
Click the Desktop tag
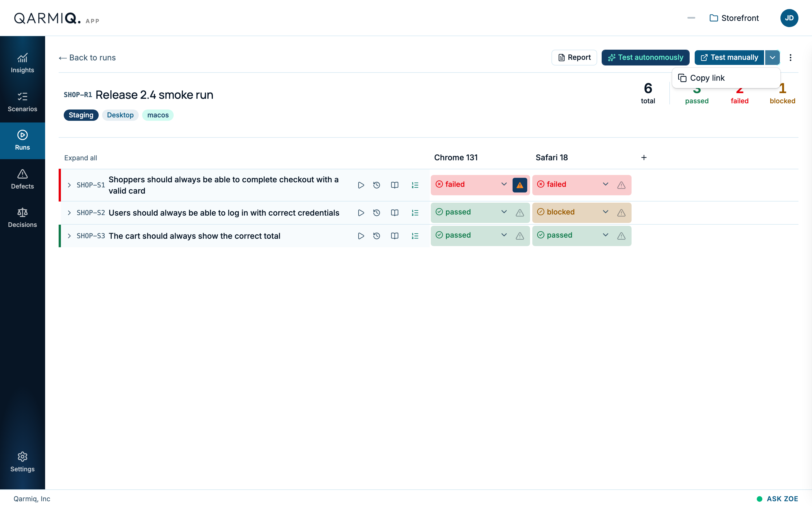coord(120,115)
